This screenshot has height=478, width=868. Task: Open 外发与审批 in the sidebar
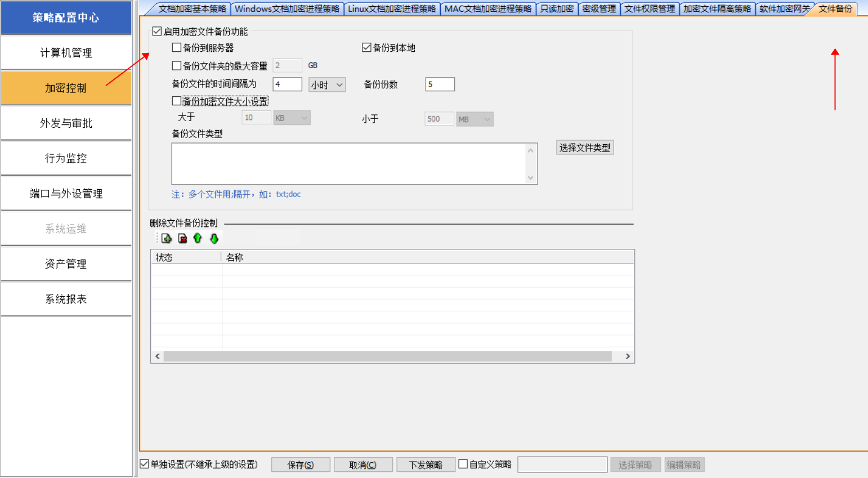(66, 123)
